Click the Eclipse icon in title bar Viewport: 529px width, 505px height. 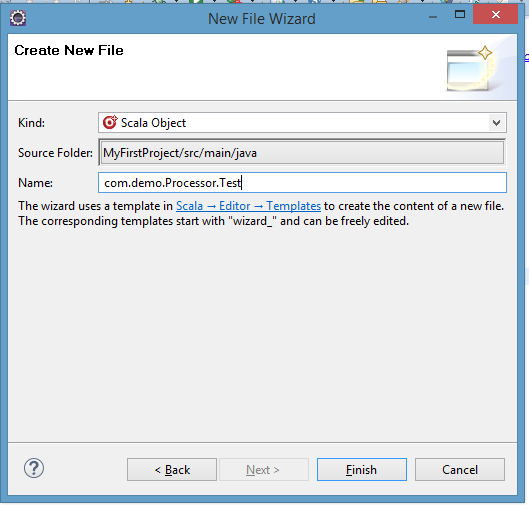[18, 18]
